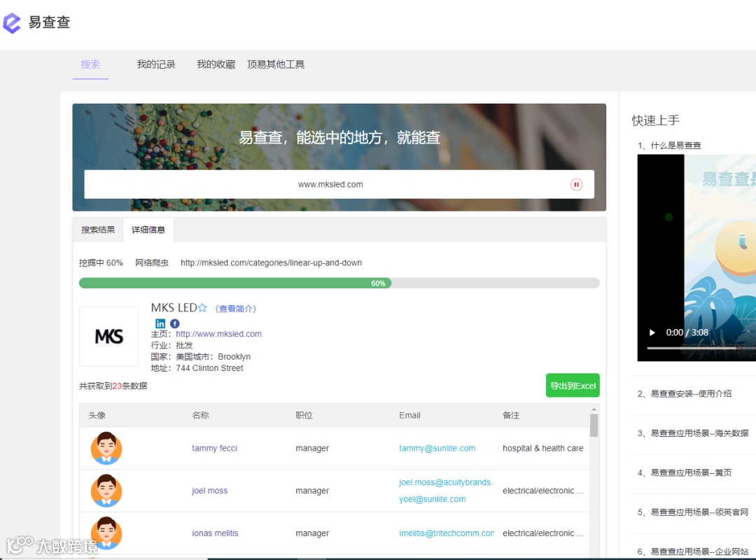The image size is (756, 560).
Task: Play the 快速上手 intro video
Action: tap(652, 332)
